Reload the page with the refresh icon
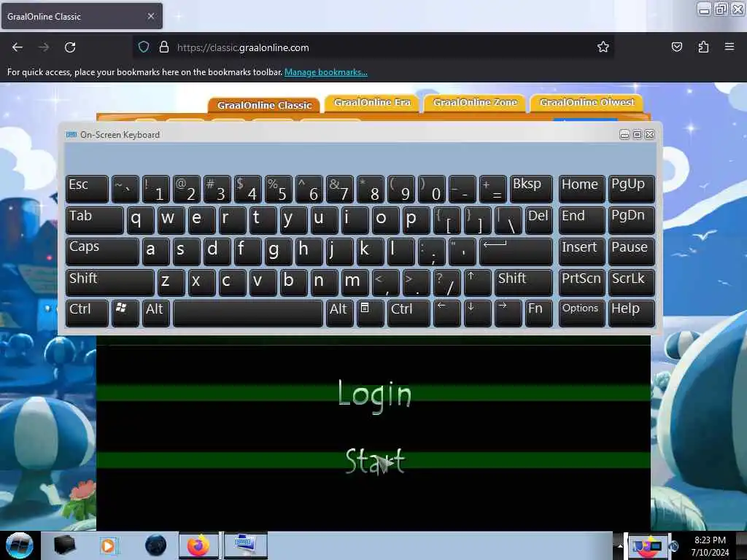The width and height of the screenshot is (747, 560). 70,47
